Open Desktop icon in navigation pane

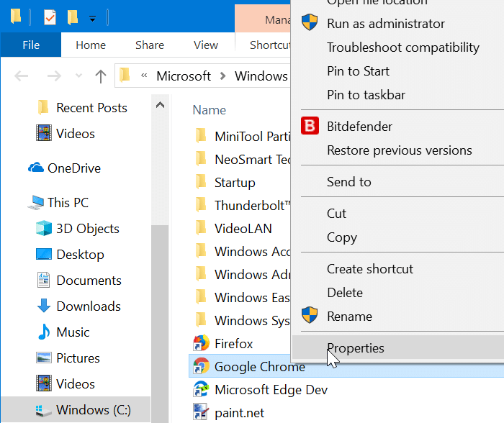44,254
